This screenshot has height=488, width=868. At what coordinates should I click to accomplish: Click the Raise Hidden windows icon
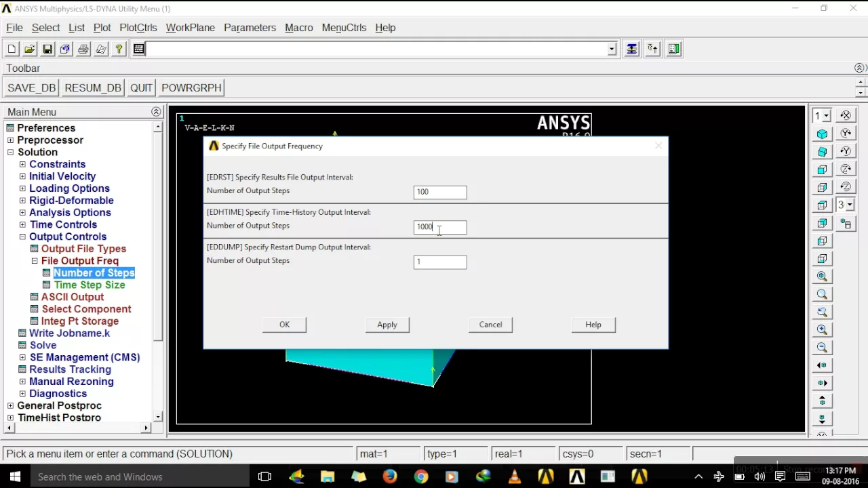(x=632, y=49)
